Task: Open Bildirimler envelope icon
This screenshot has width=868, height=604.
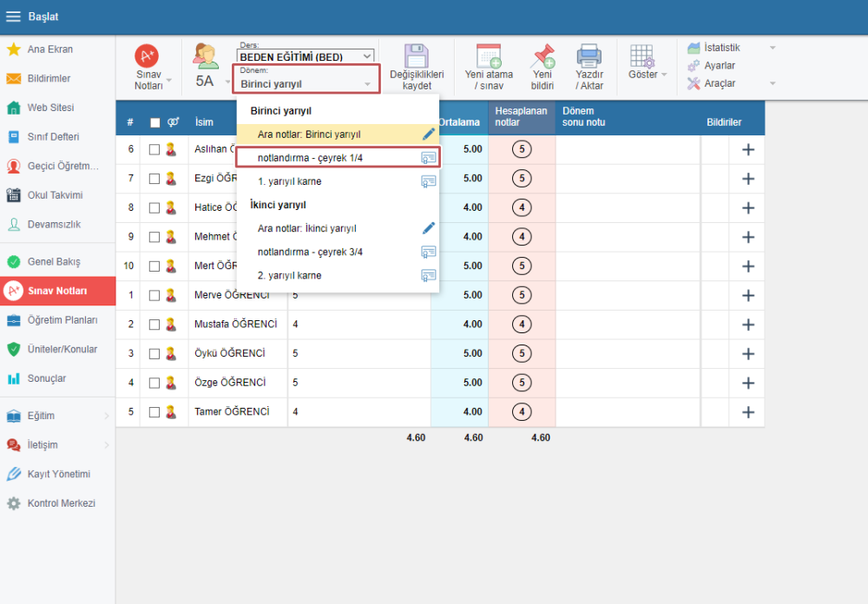Action: click(13, 79)
